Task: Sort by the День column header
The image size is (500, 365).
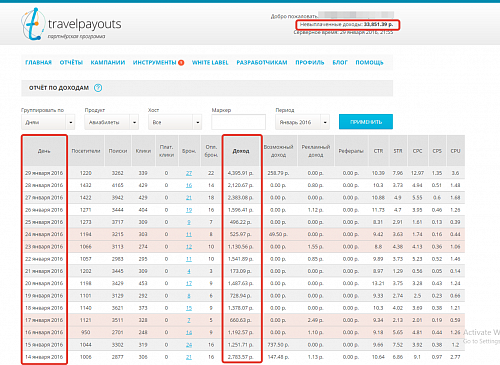Action: coord(44,151)
